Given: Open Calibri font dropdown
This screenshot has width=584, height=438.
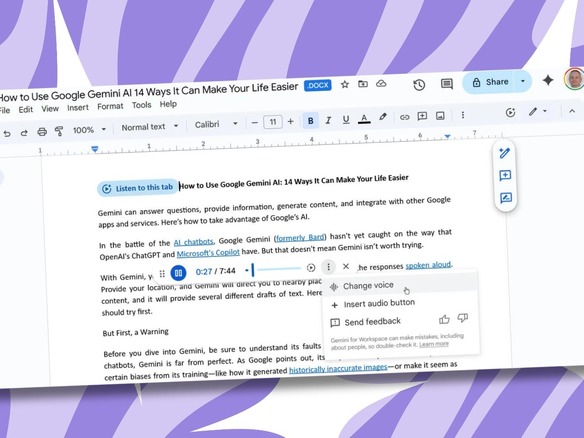Looking at the screenshot, I should [216, 124].
